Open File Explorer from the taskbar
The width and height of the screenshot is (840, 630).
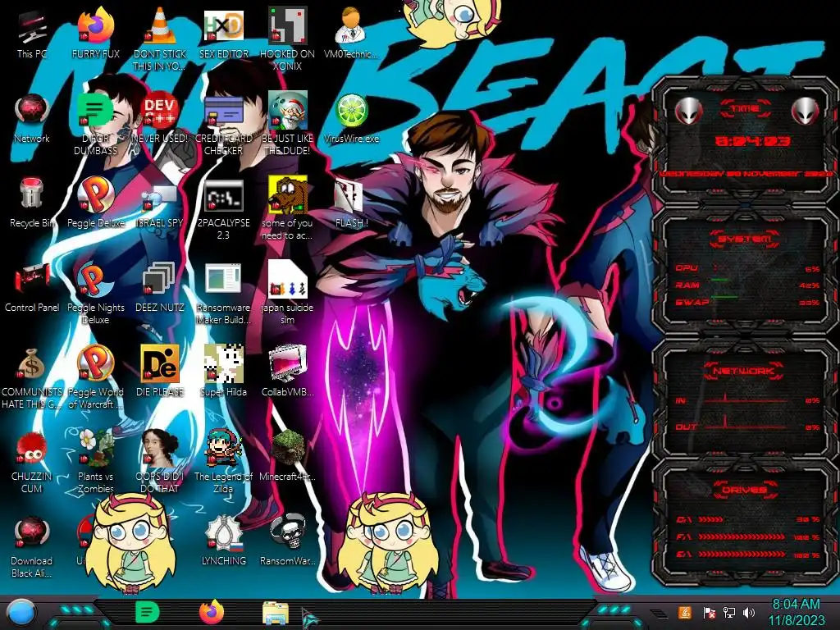click(276, 613)
